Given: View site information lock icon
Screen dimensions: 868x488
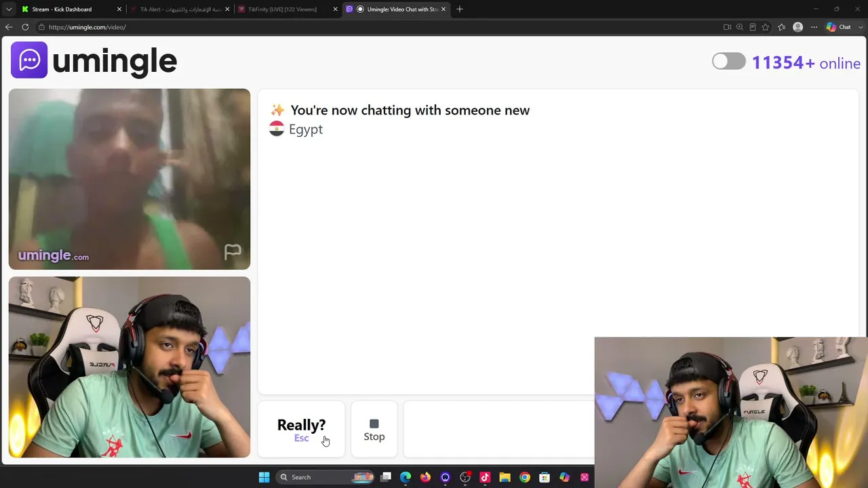Looking at the screenshot, I should 41,27.
